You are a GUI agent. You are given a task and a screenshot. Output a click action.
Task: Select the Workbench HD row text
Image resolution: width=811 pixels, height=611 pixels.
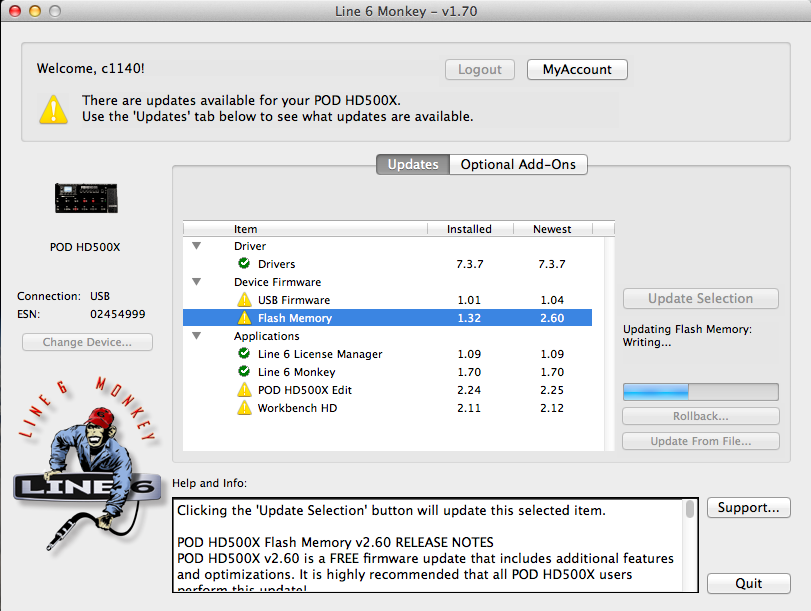tap(297, 408)
